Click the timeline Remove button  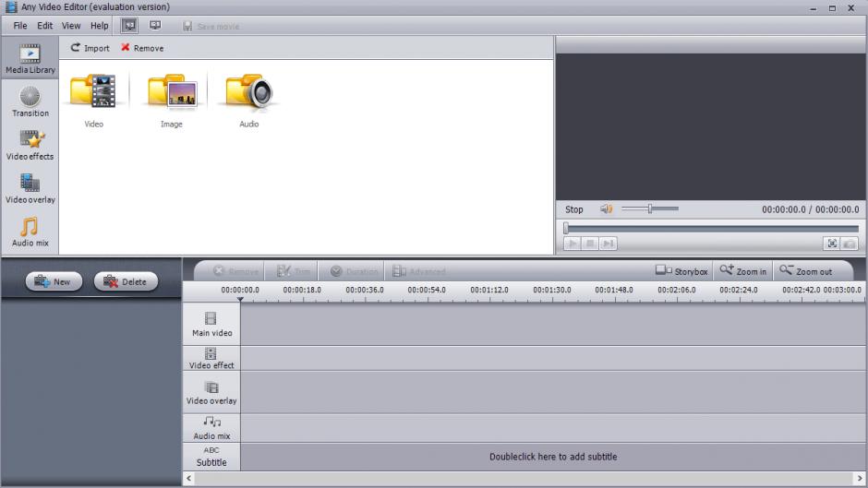(235, 271)
